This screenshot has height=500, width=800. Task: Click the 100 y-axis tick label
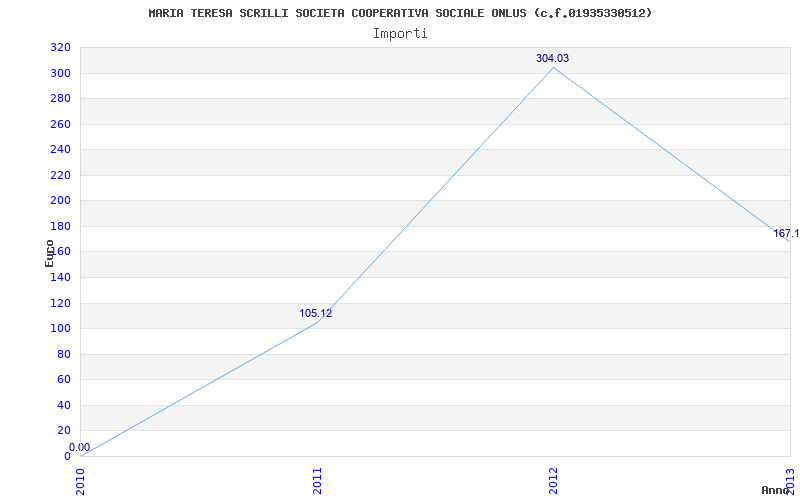point(60,329)
